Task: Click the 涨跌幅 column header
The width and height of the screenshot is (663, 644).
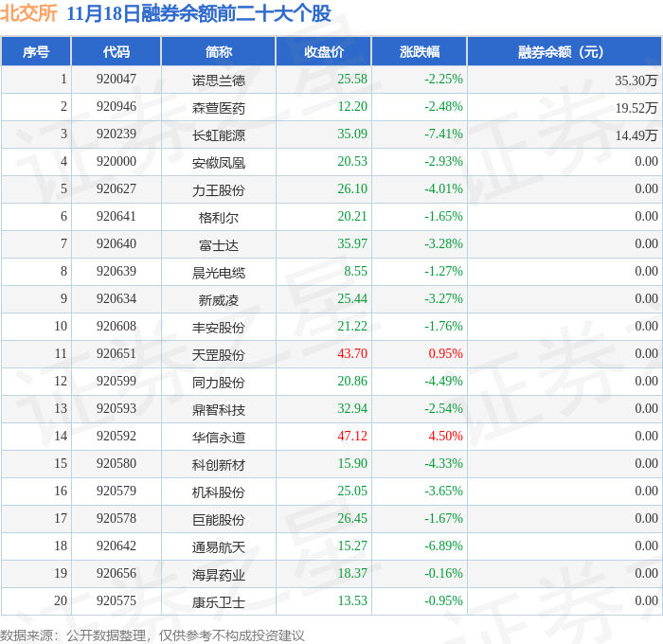Action: pos(420,51)
